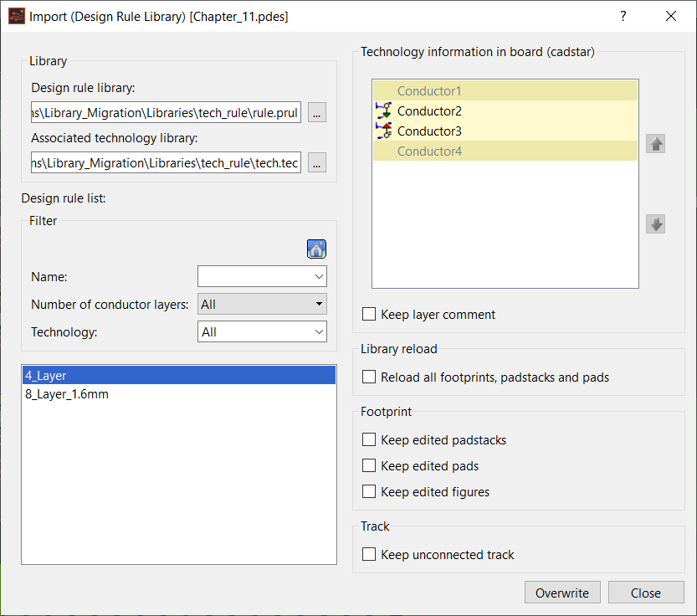Click the Conductor3 layer mapping icon
This screenshot has width=697, height=616.
click(x=383, y=131)
